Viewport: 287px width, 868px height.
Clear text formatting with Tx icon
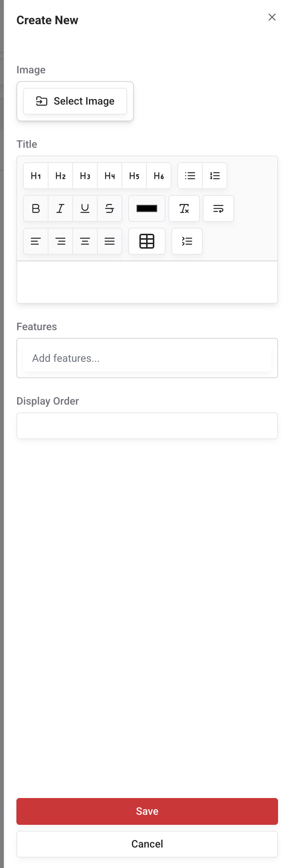(x=184, y=208)
